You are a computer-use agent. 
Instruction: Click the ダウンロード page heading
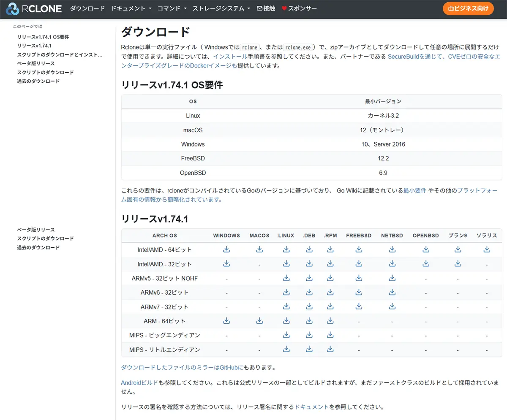point(155,32)
